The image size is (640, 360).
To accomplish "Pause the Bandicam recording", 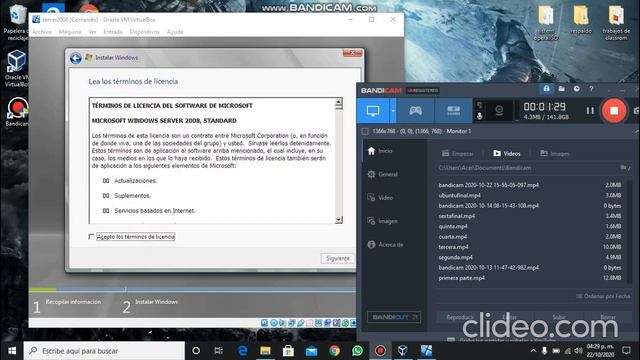I will click(590, 111).
